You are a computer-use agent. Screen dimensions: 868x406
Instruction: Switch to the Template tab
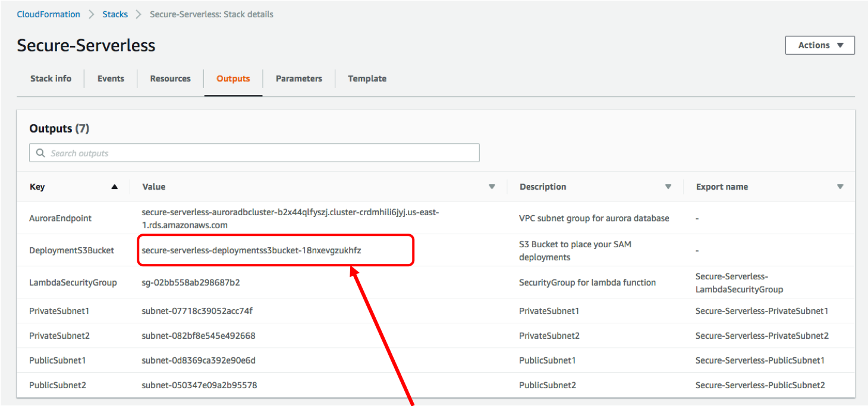(x=367, y=78)
